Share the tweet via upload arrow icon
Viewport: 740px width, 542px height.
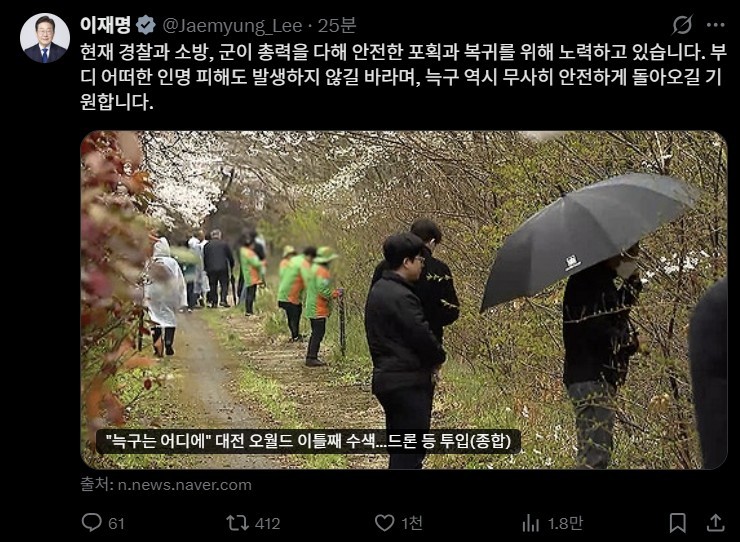pos(715,523)
